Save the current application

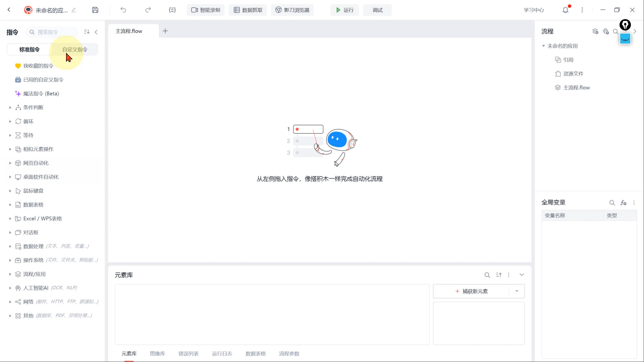point(95,10)
